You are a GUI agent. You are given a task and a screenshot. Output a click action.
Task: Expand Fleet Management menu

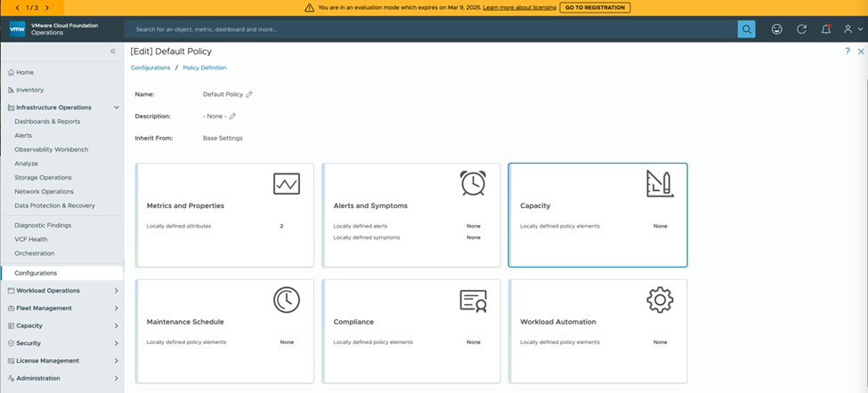[116, 309]
